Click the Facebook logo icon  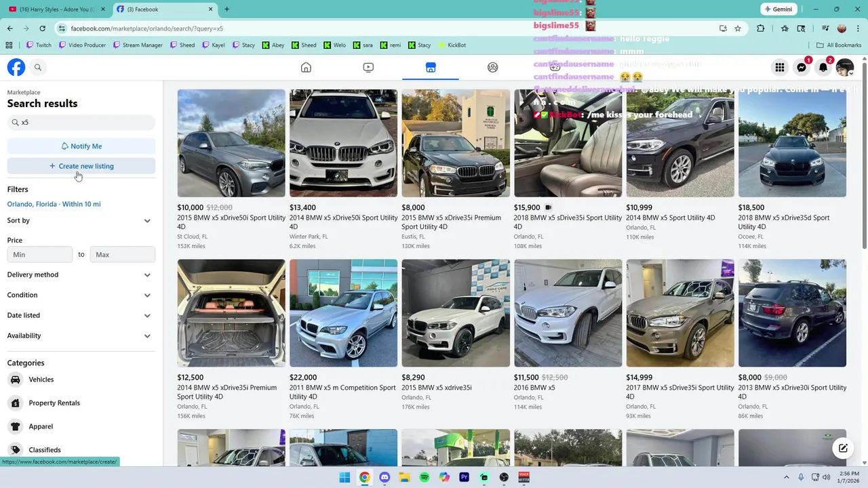click(x=16, y=67)
